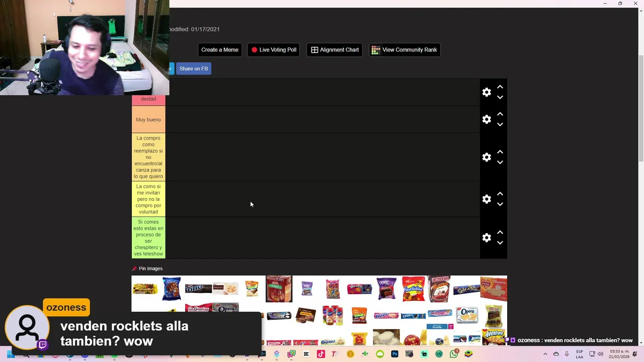Pick the gray Opera wafer pack image

click(225, 308)
